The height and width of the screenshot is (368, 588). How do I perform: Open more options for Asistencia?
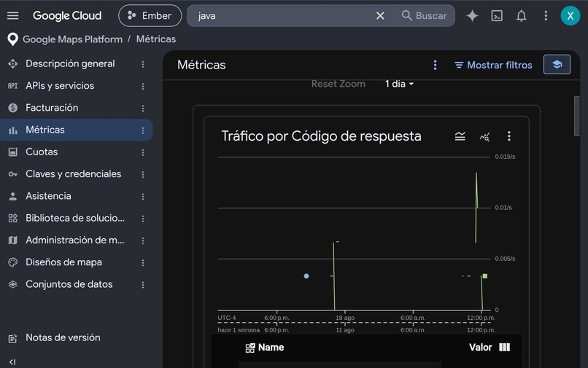[x=143, y=197]
